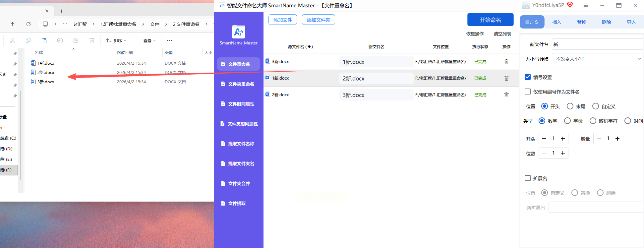The width and height of the screenshot is (644, 248).
Task: Click the hamburger menu icon in title bar
Action: (x=586, y=5)
